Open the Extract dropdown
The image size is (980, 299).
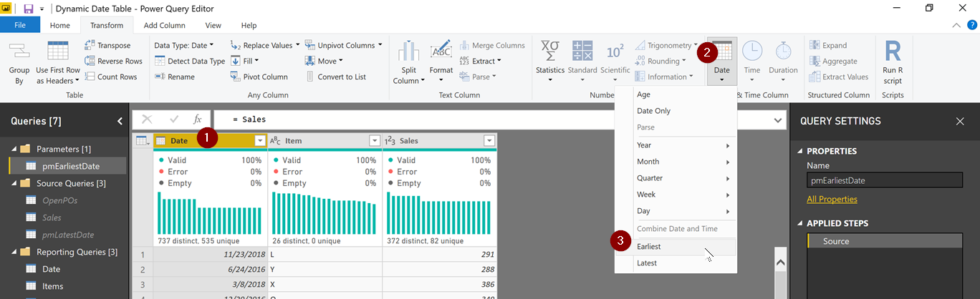(x=480, y=61)
